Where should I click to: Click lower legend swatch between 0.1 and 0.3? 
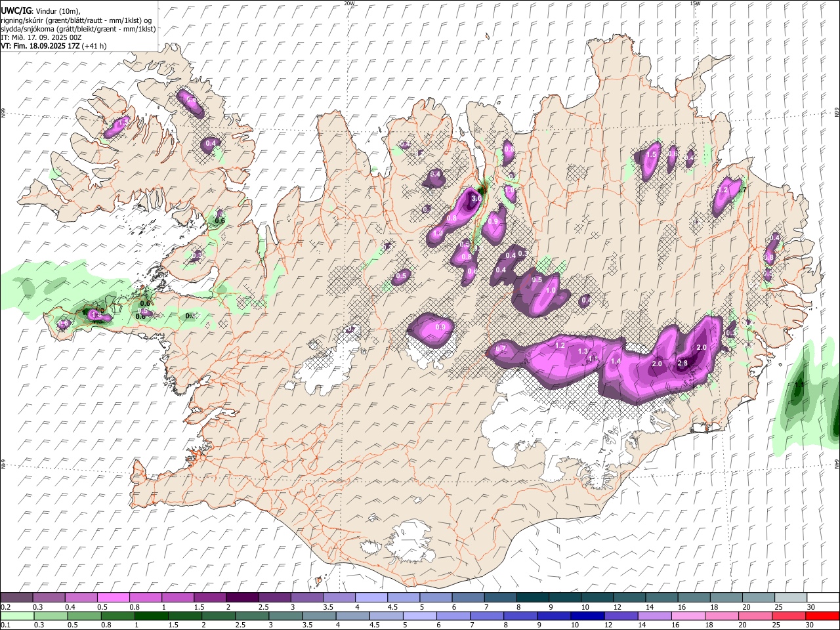17,616
